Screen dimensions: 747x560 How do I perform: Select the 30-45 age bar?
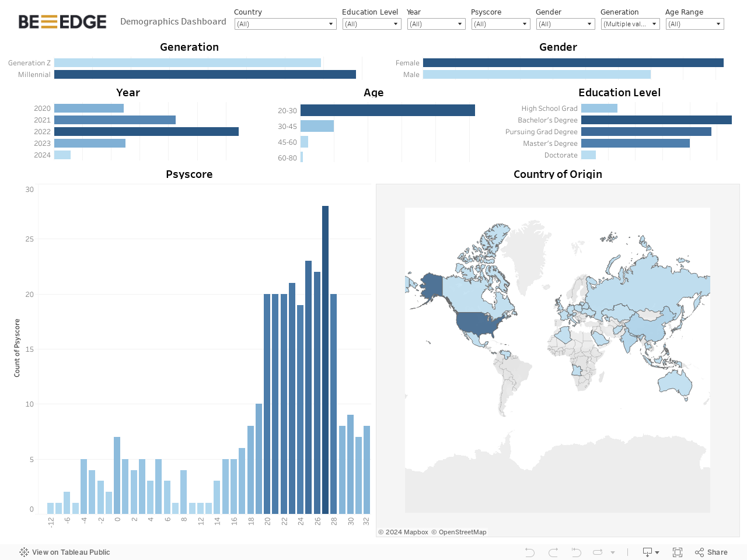[x=317, y=126]
